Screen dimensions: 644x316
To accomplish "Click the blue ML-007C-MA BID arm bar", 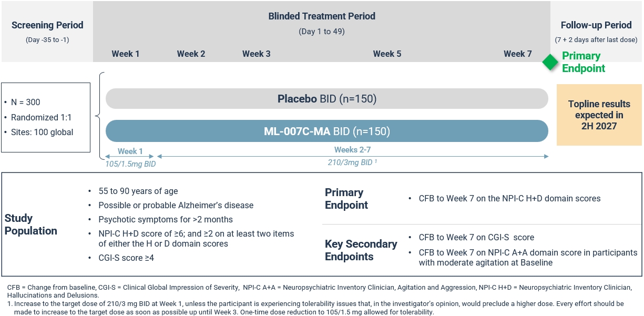I will (326, 131).
